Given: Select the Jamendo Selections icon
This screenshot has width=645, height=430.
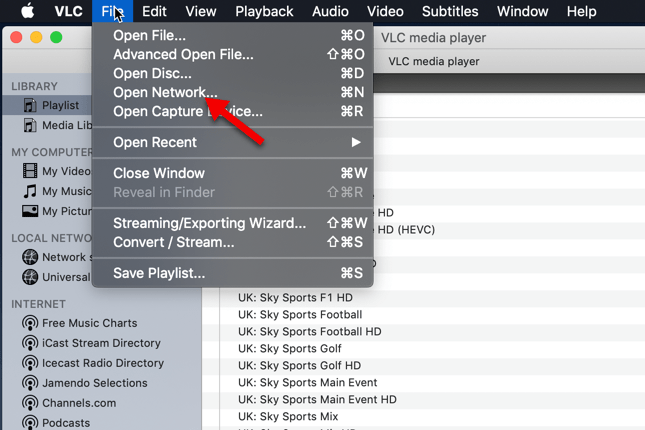Looking at the screenshot, I should tap(29, 383).
